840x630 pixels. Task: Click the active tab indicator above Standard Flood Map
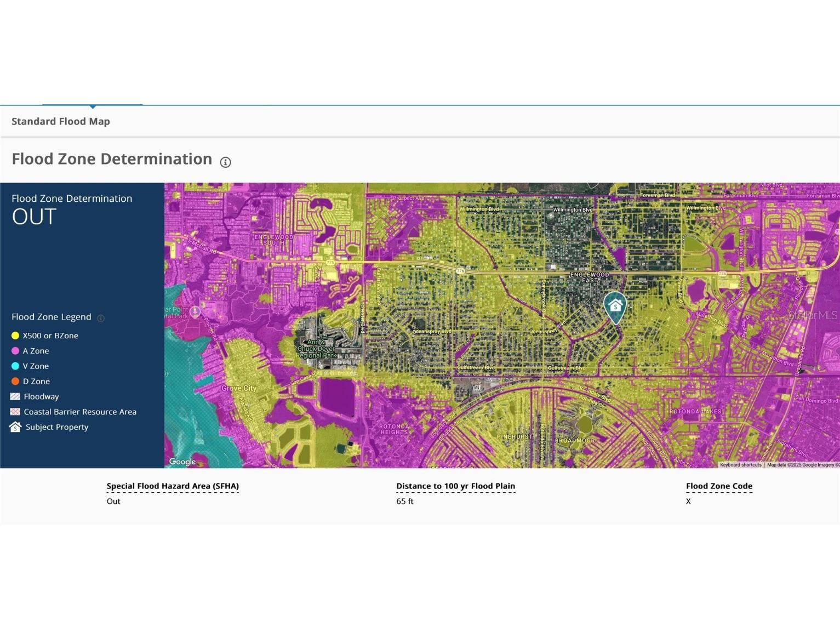point(93,106)
